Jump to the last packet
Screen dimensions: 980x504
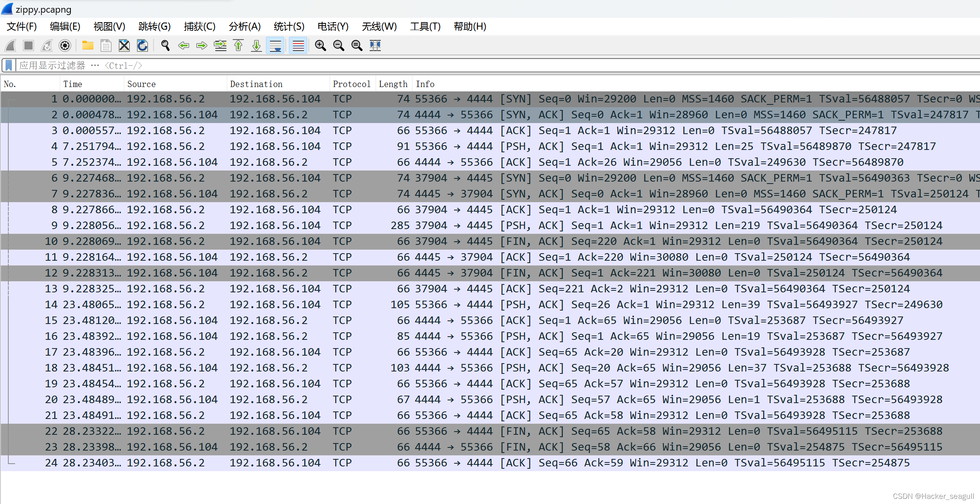coord(256,45)
